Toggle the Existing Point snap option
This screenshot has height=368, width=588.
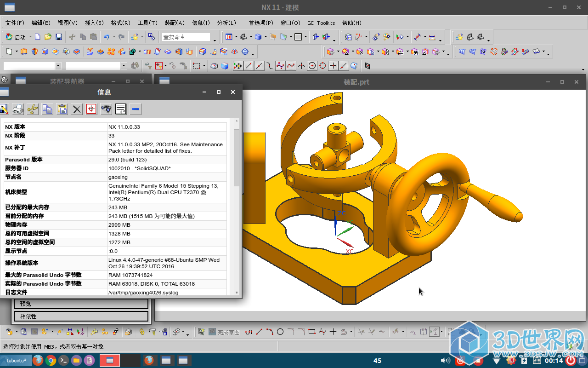tap(334, 66)
